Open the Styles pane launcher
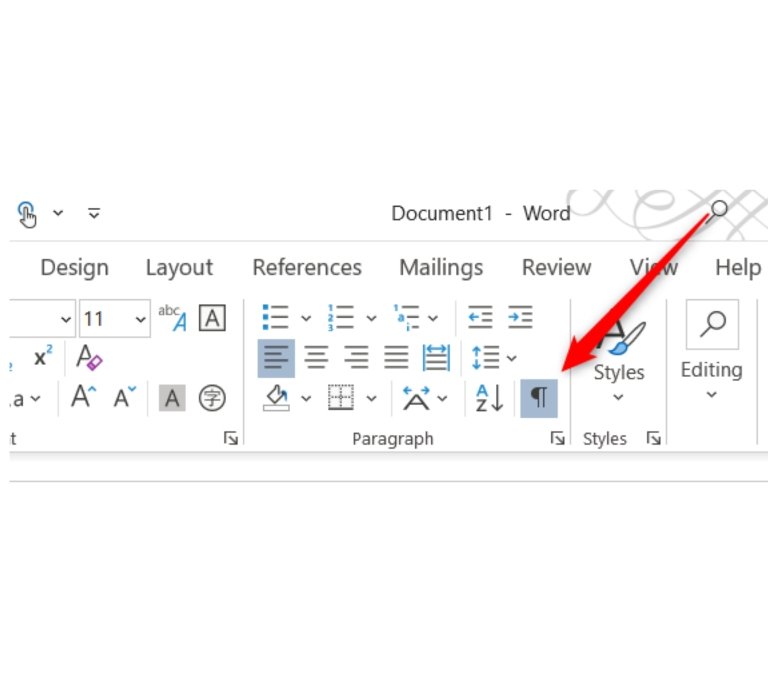Viewport: 768px width, 683px height. coord(653,438)
